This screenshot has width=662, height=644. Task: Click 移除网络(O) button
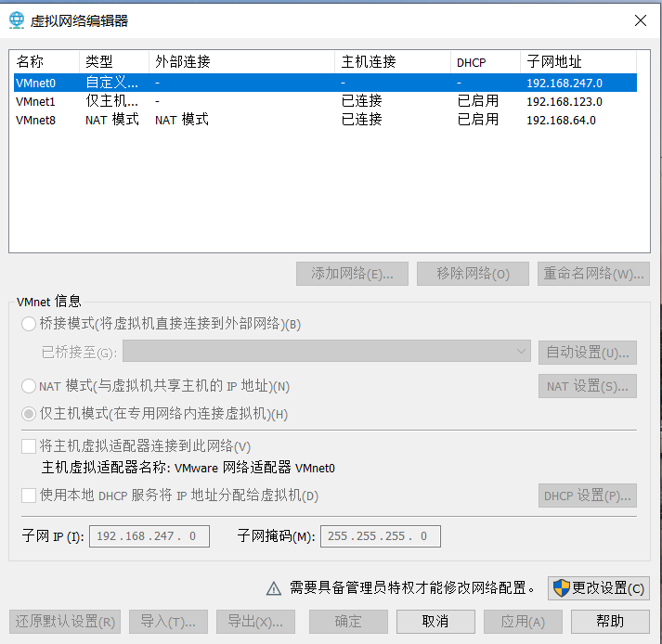473,274
